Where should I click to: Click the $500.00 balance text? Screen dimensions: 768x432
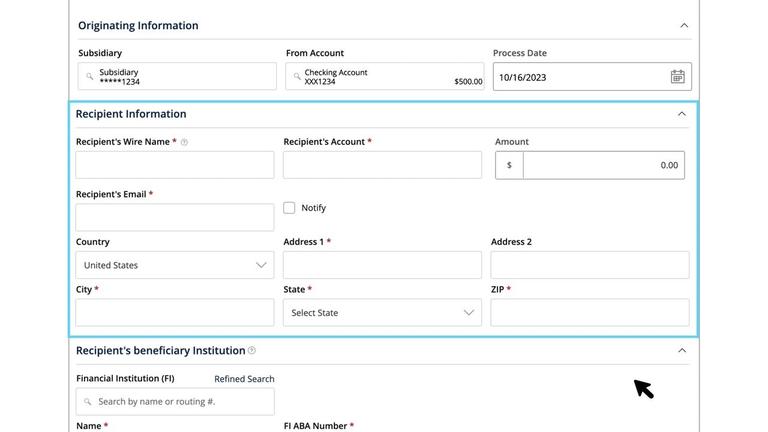(468, 82)
